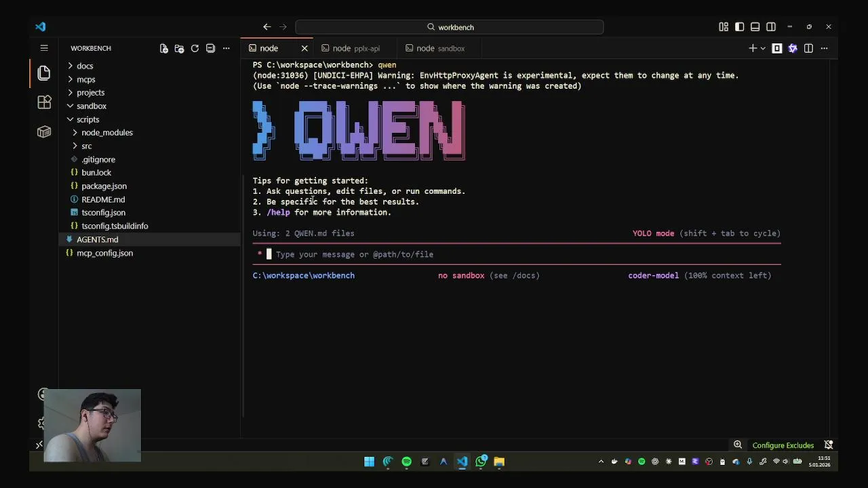This screenshot has height=488, width=868.
Task: Open package.json file
Action: [x=104, y=186]
